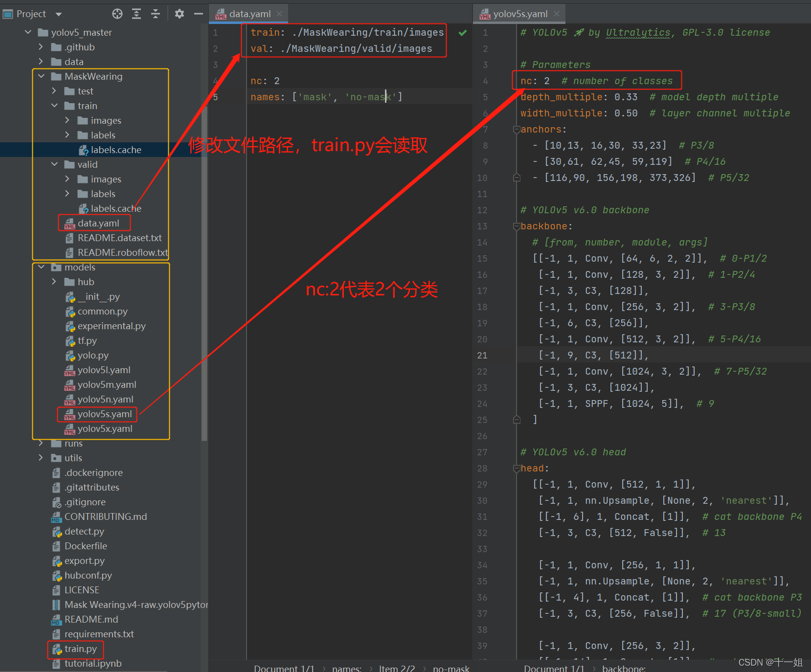The height and width of the screenshot is (672, 811).
Task: Click the common.py Python file icon
Action: [x=70, y=312]
